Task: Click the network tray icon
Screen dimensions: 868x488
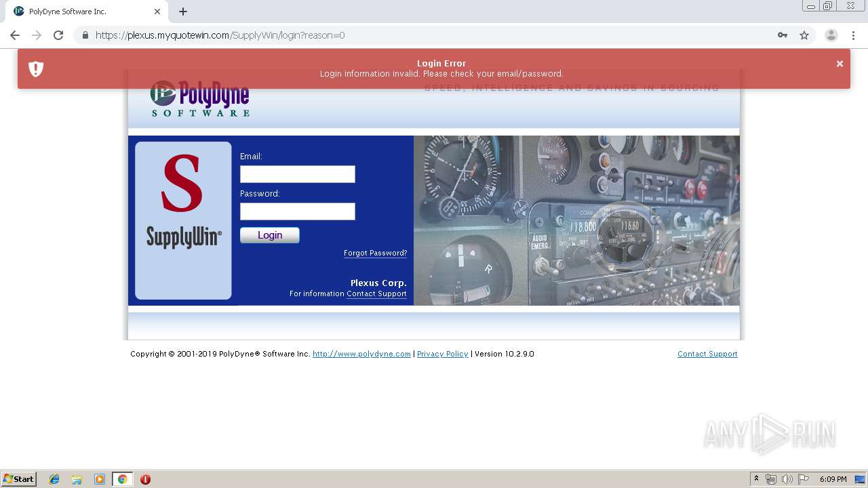Action: [x=771, y=479]
